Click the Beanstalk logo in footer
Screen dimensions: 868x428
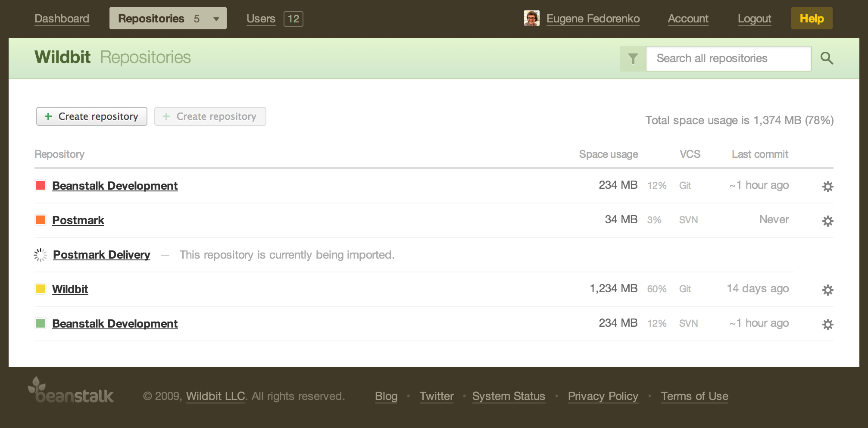click(71, 391)
